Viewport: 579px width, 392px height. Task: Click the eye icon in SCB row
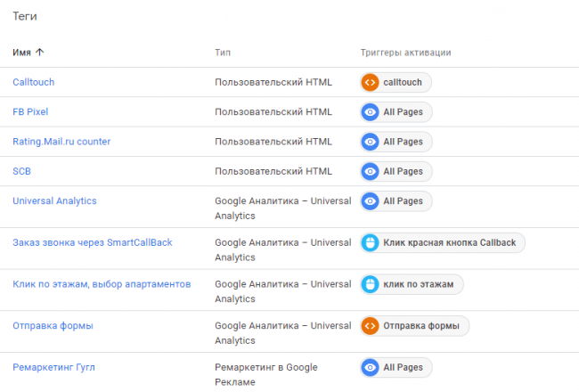point(370,171)
